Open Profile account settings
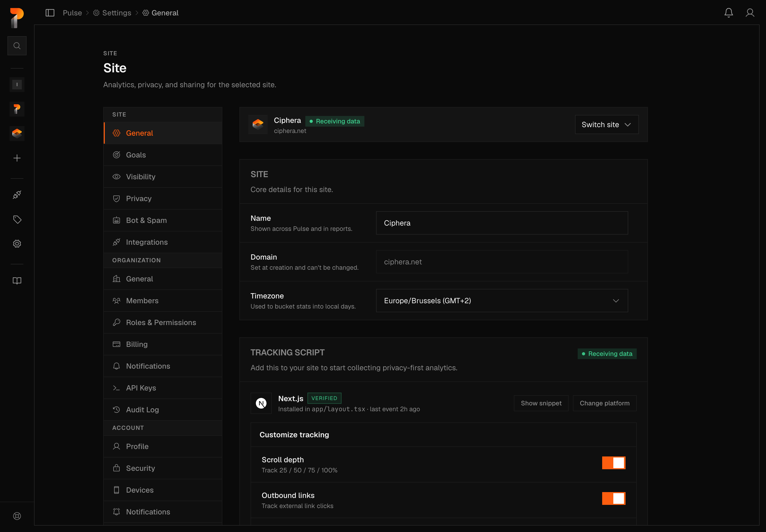The width and height of the screenshot is (766, 532). pos(163,446)
